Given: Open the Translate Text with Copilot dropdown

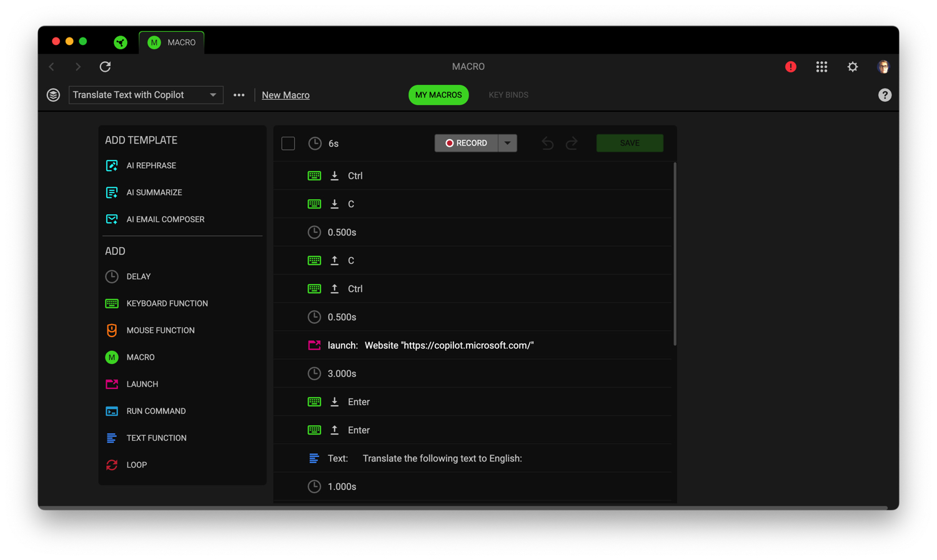Looking at the screenshot, I should pos(146,95).
